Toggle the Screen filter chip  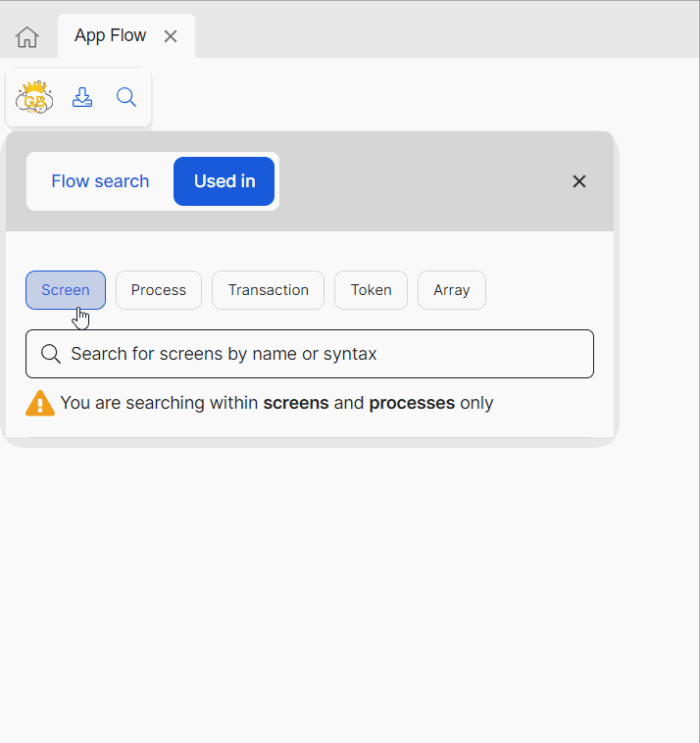pyautogui.click(x=66, y=290)
